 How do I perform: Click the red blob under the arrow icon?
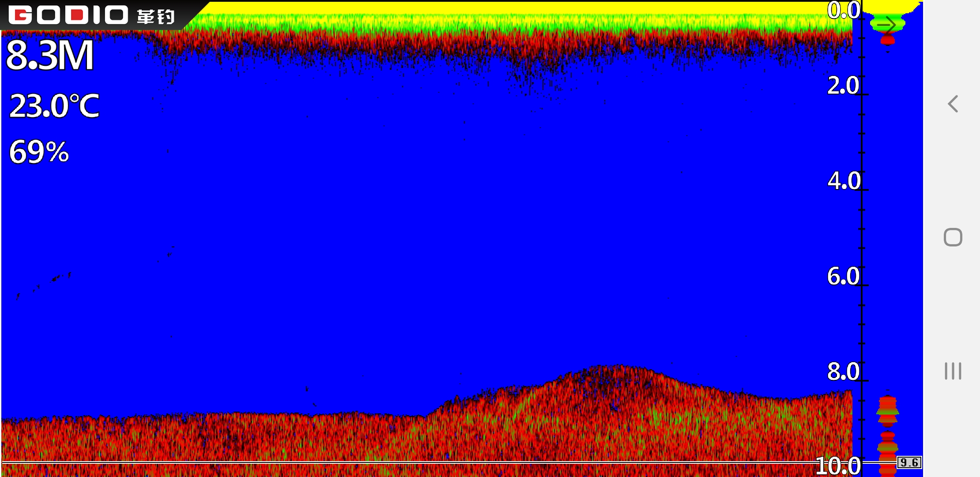point(887,41)
